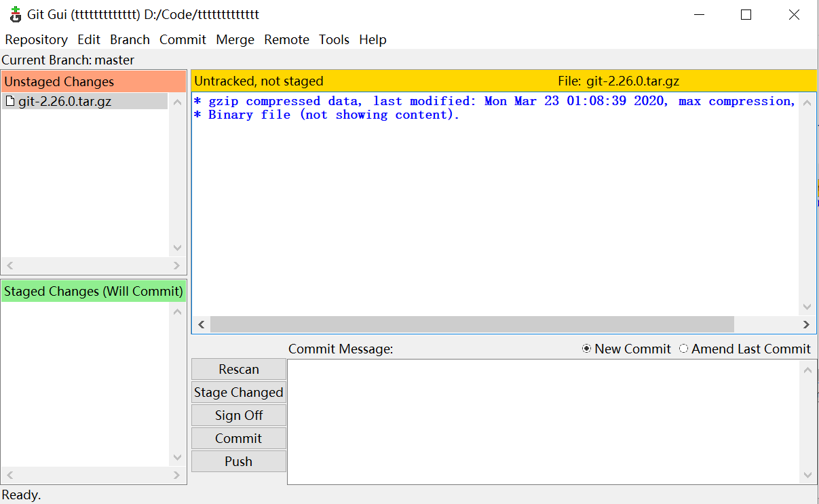Image resolution: width=819 pixels, height=504 pixels.
Task: Click the Commit Message scroll up arrow
Action: pos(807,370)
